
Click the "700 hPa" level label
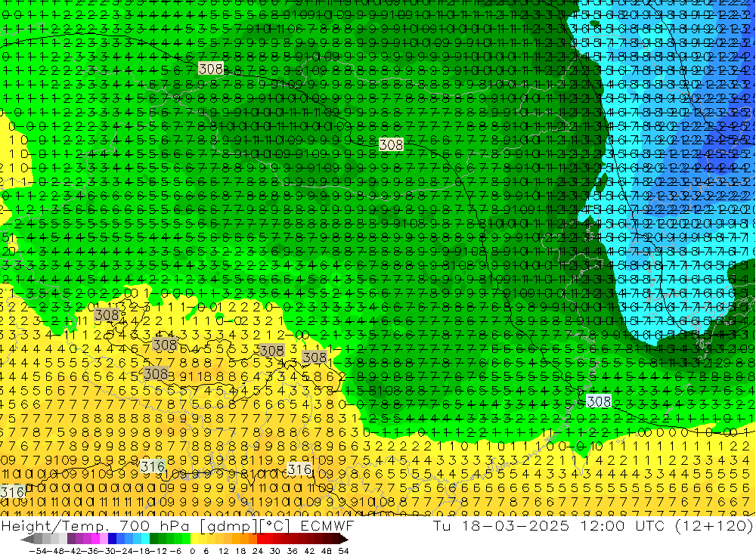click(155, 525)
